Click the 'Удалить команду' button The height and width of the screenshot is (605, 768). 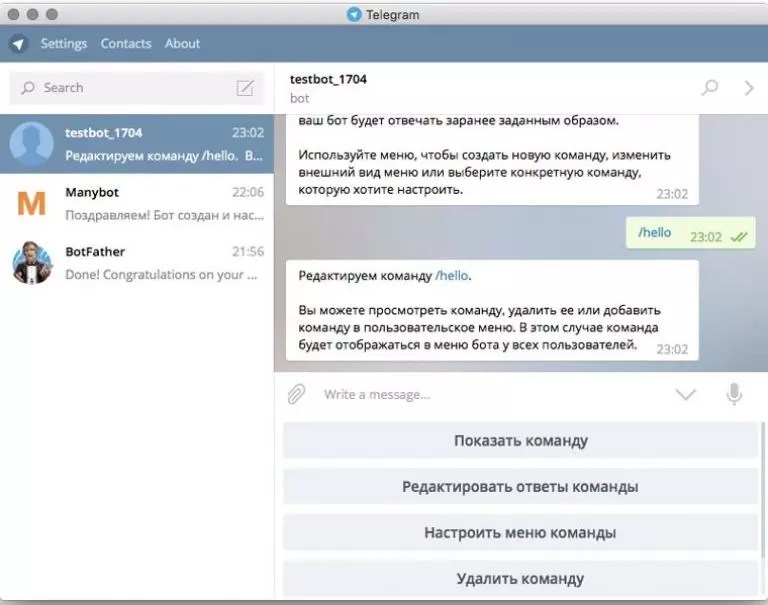tap(520, 579)
